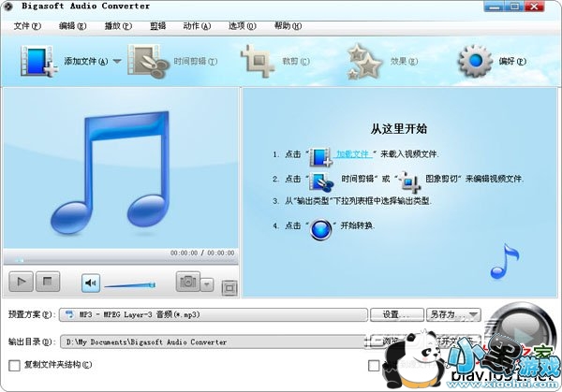562x392 pixels.
Task: Click the 裁剪(C) toolbar label
Action: [296, 61]
